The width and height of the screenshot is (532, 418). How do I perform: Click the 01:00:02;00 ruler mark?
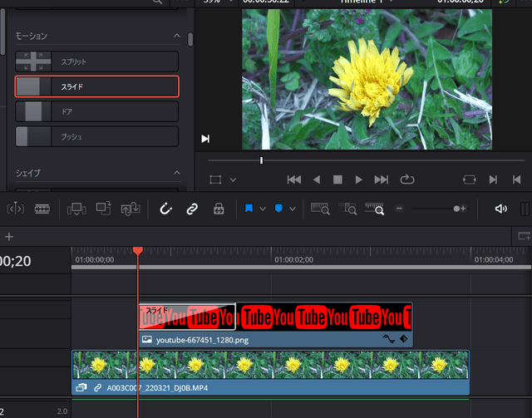tap(293, 260)
